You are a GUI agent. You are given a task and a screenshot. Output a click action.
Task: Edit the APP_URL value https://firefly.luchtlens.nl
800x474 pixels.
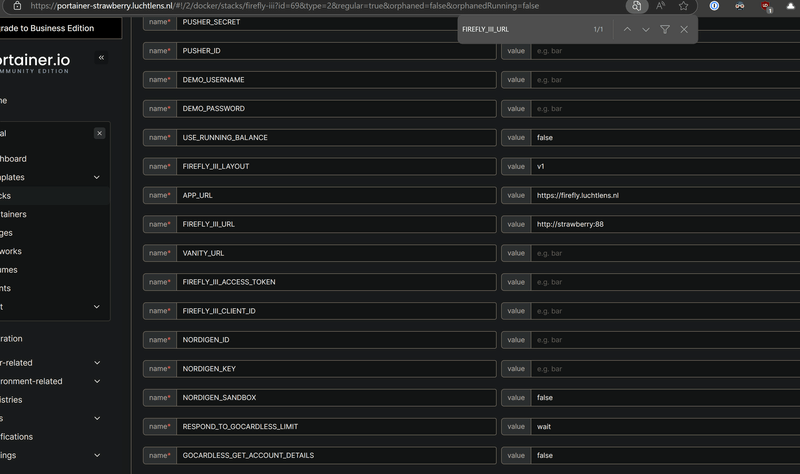(x=666, y=195)
